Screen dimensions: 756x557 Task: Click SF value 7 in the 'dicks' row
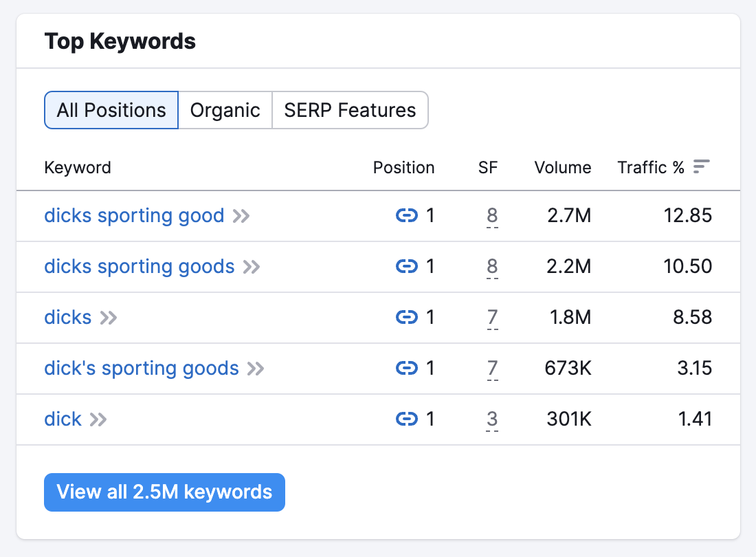click(x=492, y=318)
